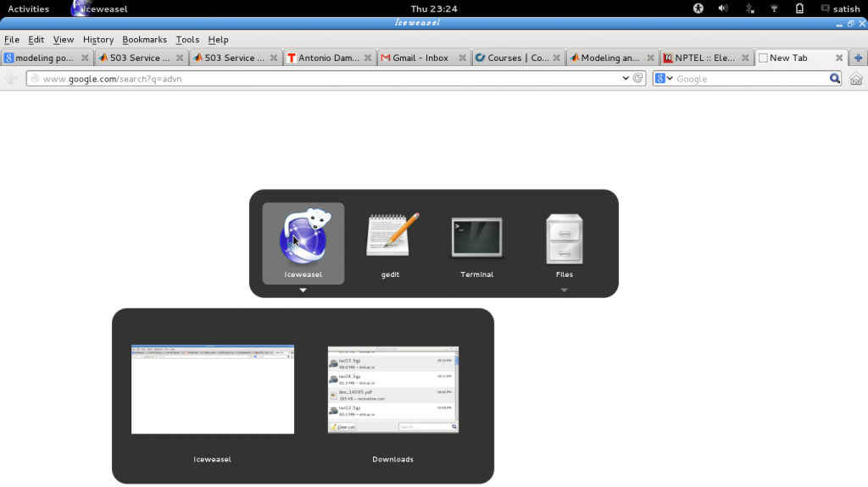Viewport: 868px width, 487px height.
Task: Close the Gmail - Inbox tab
Action: [462, 58]
